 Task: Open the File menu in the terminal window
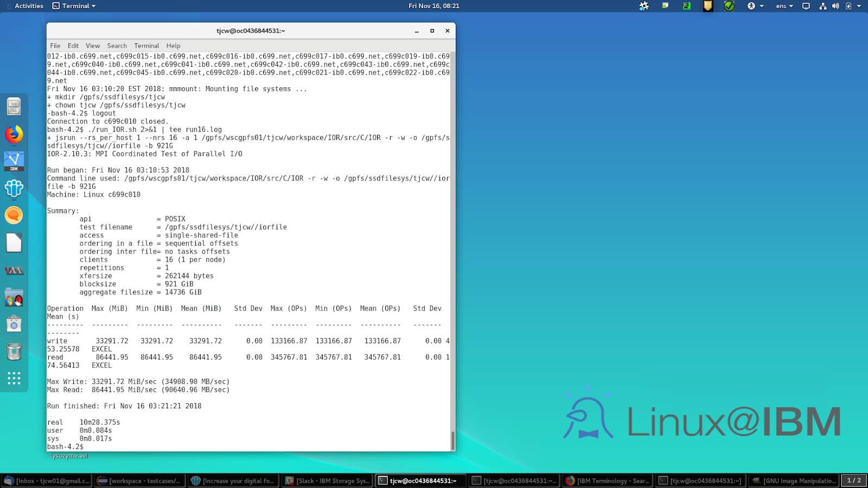(x=55, y=46)
